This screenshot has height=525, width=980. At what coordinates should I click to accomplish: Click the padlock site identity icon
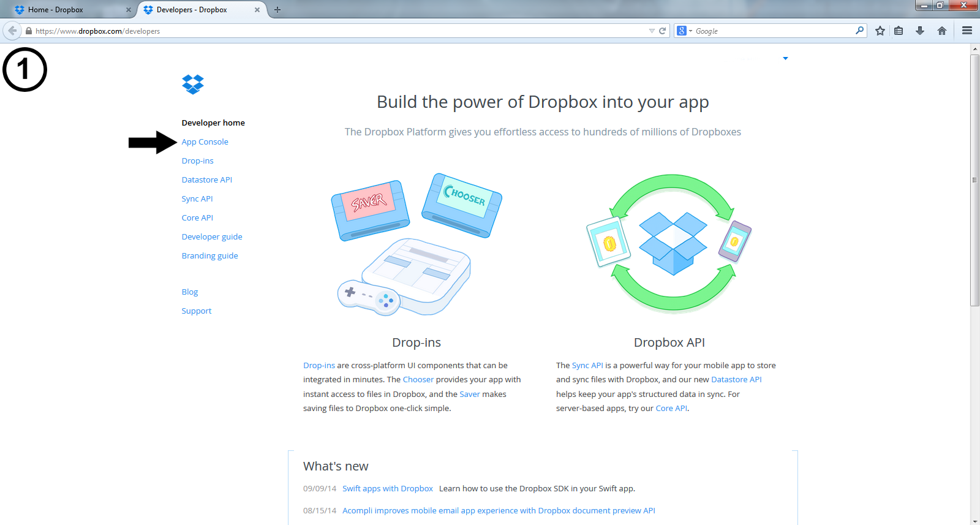pos(29,31)
